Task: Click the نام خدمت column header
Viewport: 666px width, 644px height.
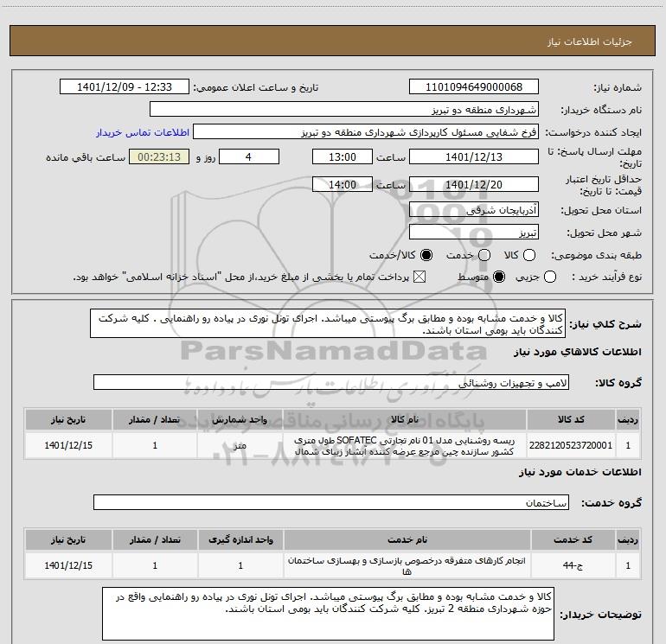Action: (x=407, y=539)
